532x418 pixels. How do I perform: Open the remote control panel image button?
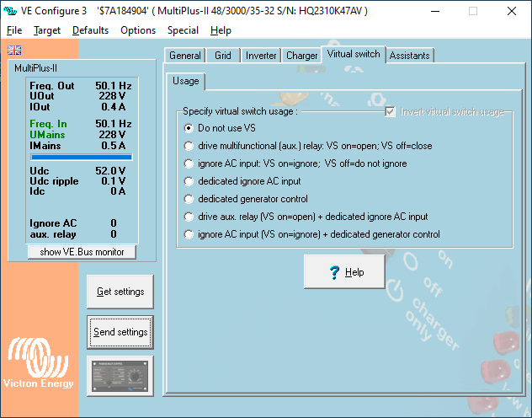point(120,376)
